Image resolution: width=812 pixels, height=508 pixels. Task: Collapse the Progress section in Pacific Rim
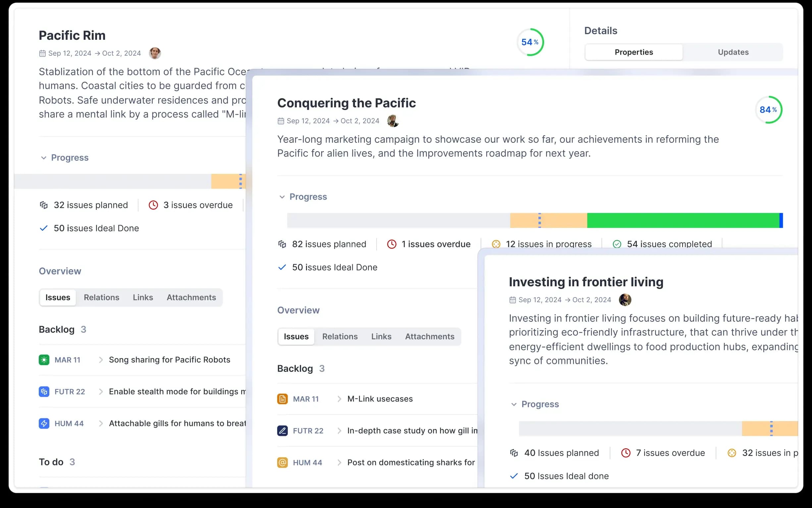(x=44, y=158)
